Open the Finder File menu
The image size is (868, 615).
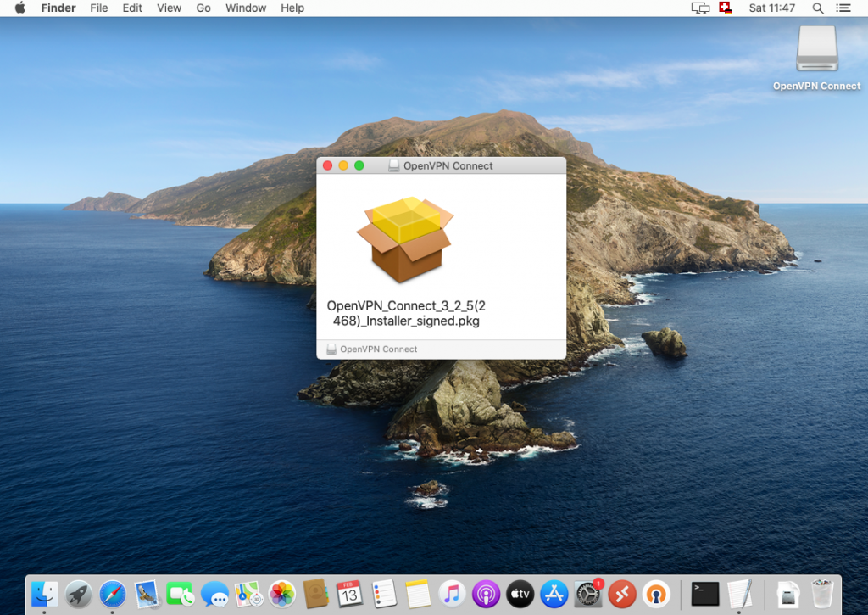click(98, 8)
